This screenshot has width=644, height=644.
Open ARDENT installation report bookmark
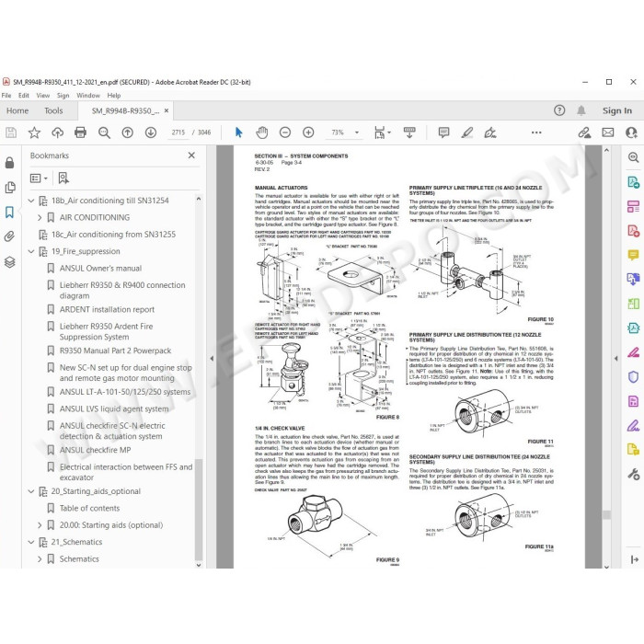[107, 309]
